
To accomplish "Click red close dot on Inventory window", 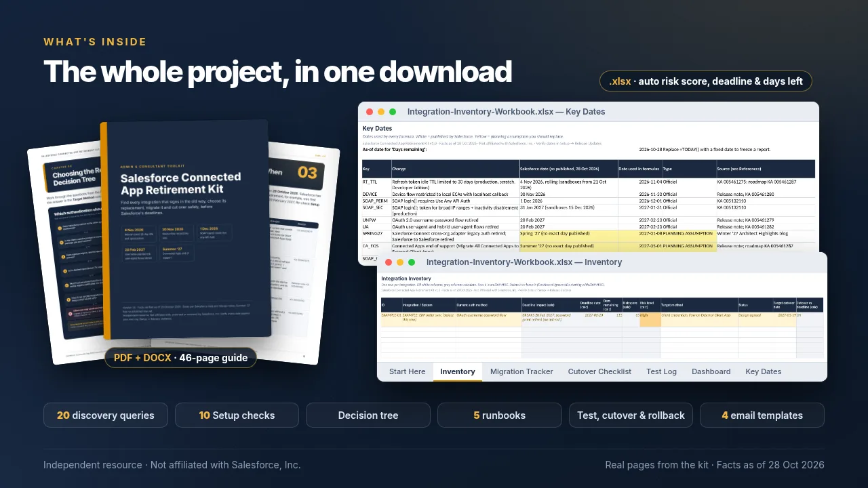I will tap(389, 262).
